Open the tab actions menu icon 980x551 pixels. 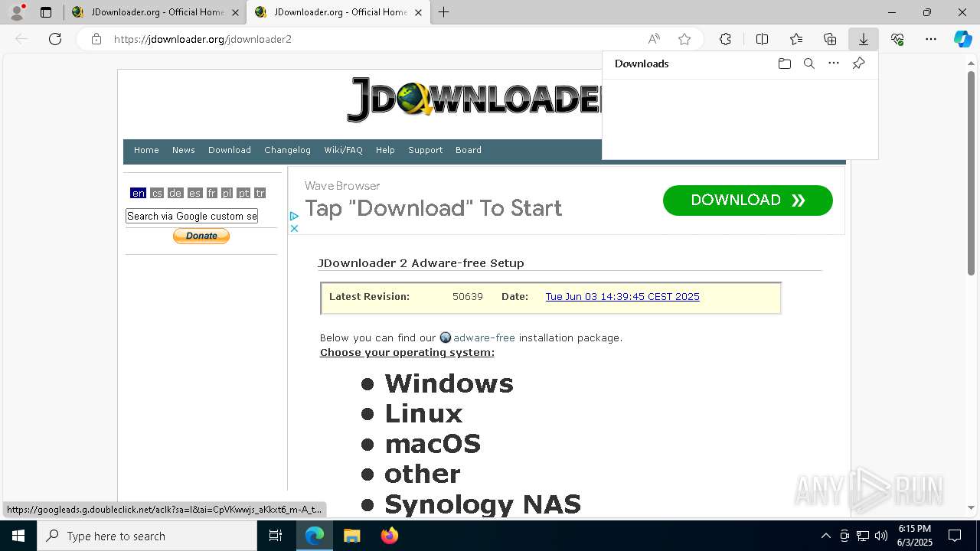click(x=46, y=12)
